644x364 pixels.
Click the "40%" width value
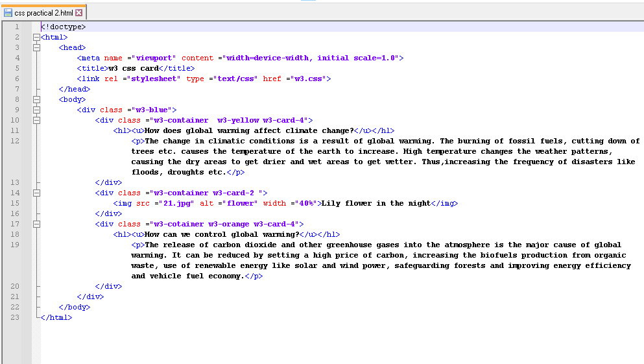pos(305,203)
